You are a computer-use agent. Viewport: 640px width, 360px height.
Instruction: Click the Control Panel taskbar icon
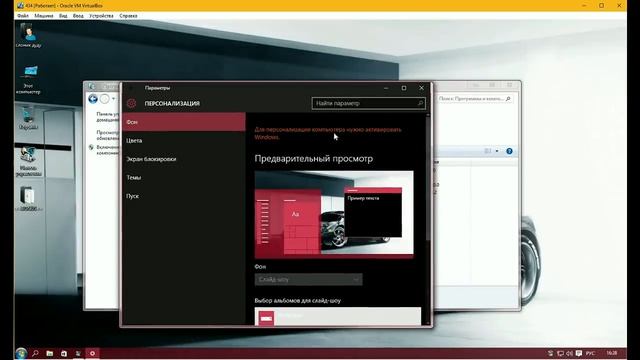click(78, 353)
